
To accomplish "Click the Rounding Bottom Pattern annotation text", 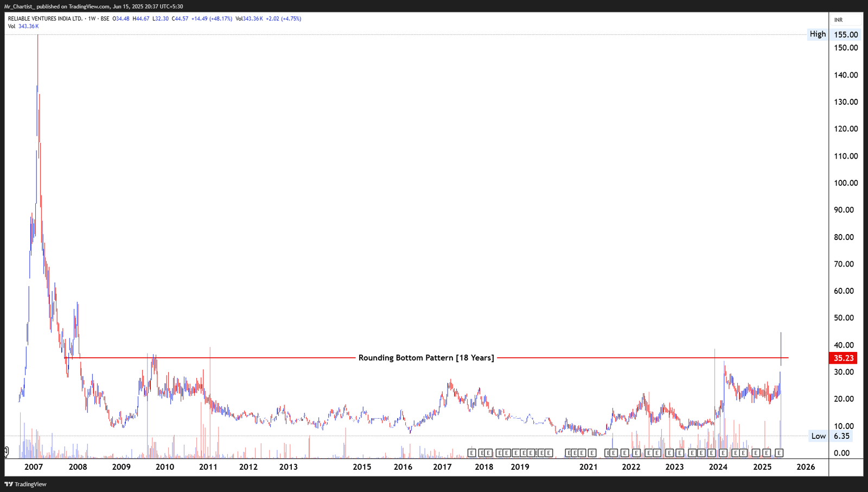I will coord(426,358).
